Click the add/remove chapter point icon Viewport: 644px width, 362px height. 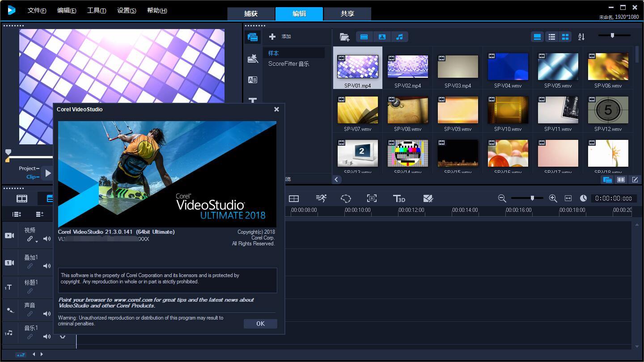[40, 215]
